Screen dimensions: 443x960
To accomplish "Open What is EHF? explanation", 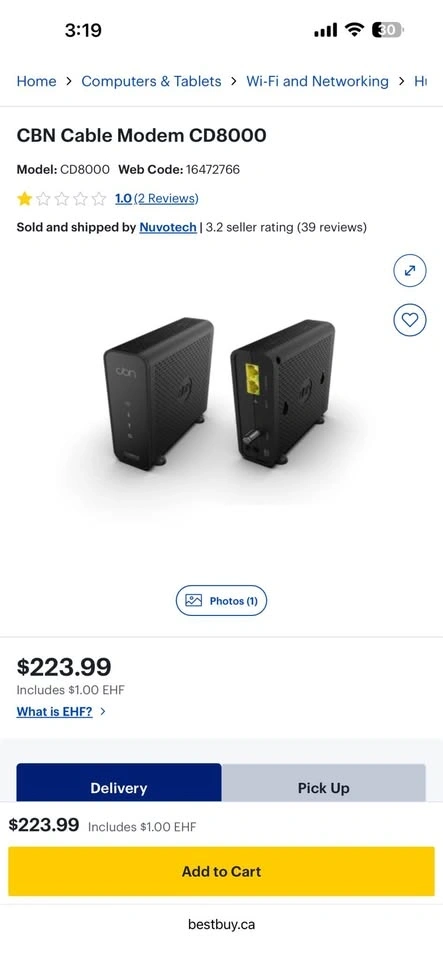I will pos(54,711).
